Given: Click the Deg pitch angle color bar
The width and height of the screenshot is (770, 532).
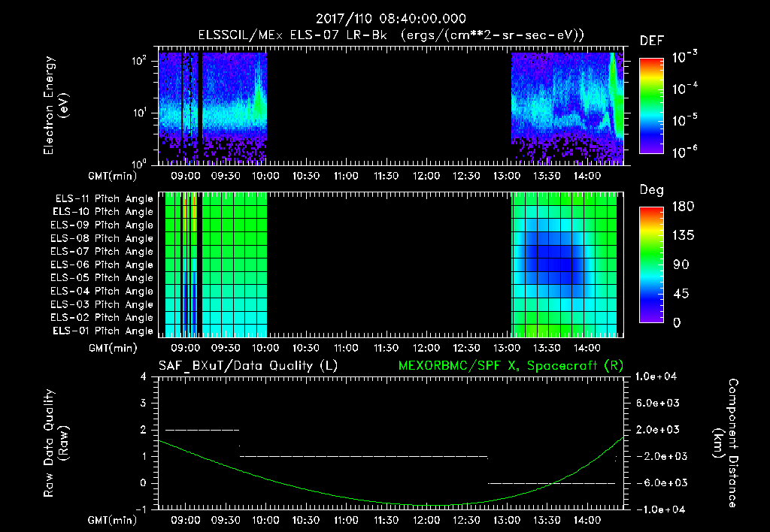Looking at the screenshot, I should [x=651, y=265].
